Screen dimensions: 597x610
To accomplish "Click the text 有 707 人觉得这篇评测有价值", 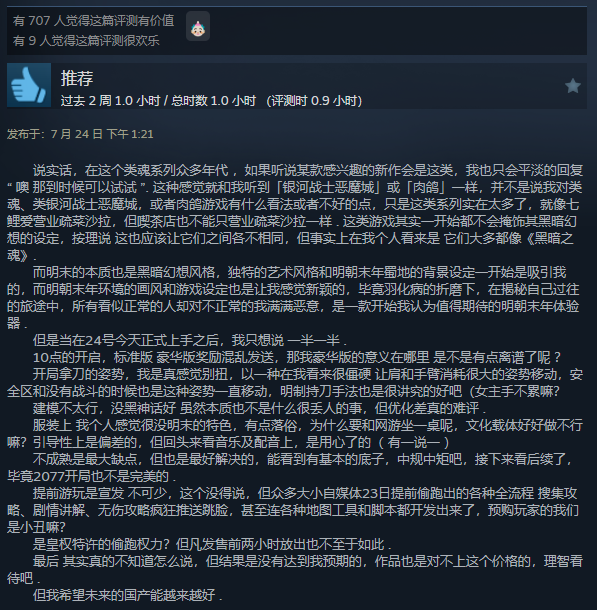I will 93,21.
